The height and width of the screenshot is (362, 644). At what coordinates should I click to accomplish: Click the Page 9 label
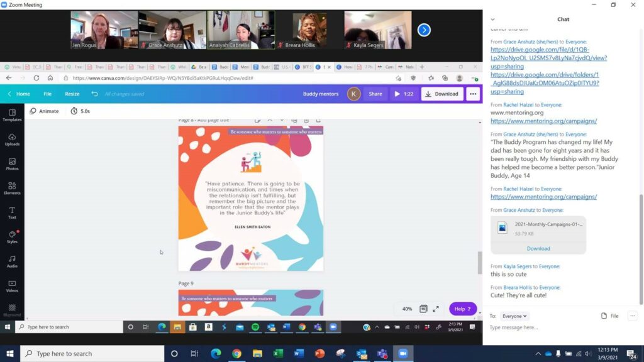pyautogui.click(x=186, y=283)
